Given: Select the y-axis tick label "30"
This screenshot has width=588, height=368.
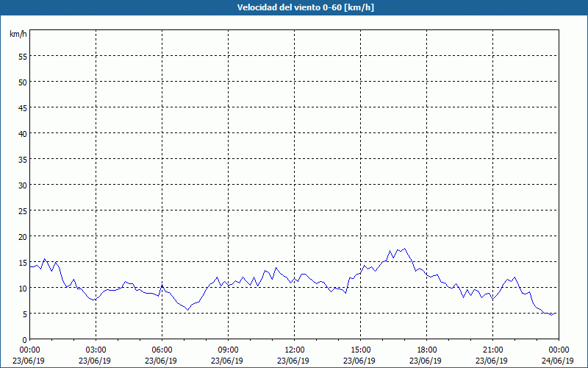Looking at the screenshot, I should tap(22, 185).
